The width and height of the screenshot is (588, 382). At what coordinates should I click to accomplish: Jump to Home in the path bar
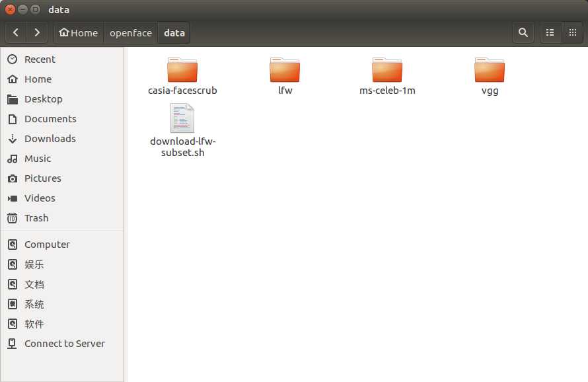point(79,33)
